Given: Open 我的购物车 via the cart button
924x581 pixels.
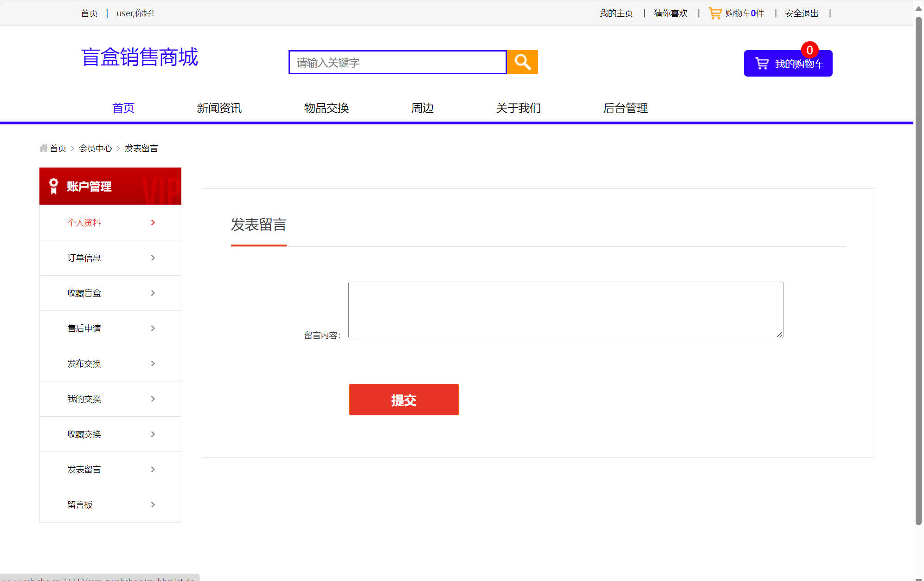Looking at the screenshot, I should coord(788,63).
